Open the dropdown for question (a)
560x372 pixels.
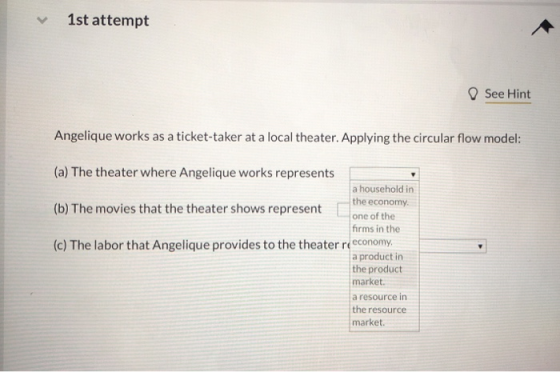point(384,174)
